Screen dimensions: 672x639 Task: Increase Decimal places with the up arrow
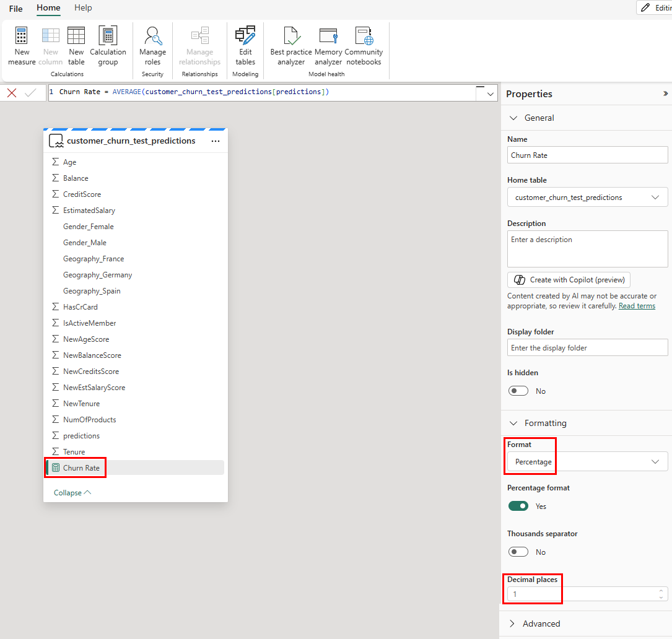tap(661, 591)
